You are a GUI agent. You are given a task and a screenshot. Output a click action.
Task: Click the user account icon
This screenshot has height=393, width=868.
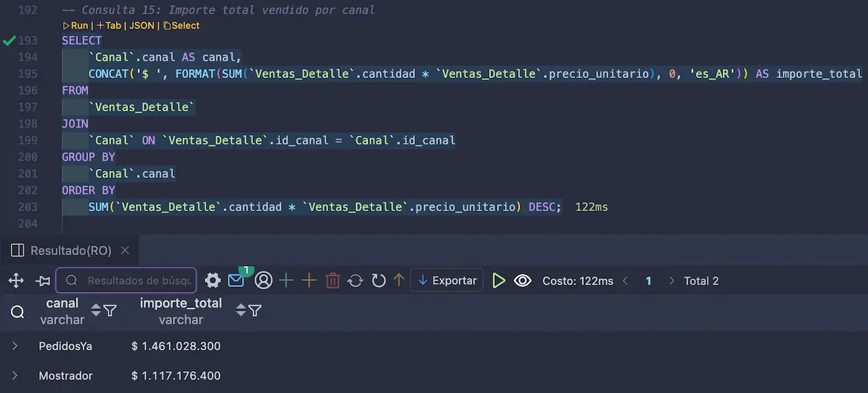click(263, 280)
